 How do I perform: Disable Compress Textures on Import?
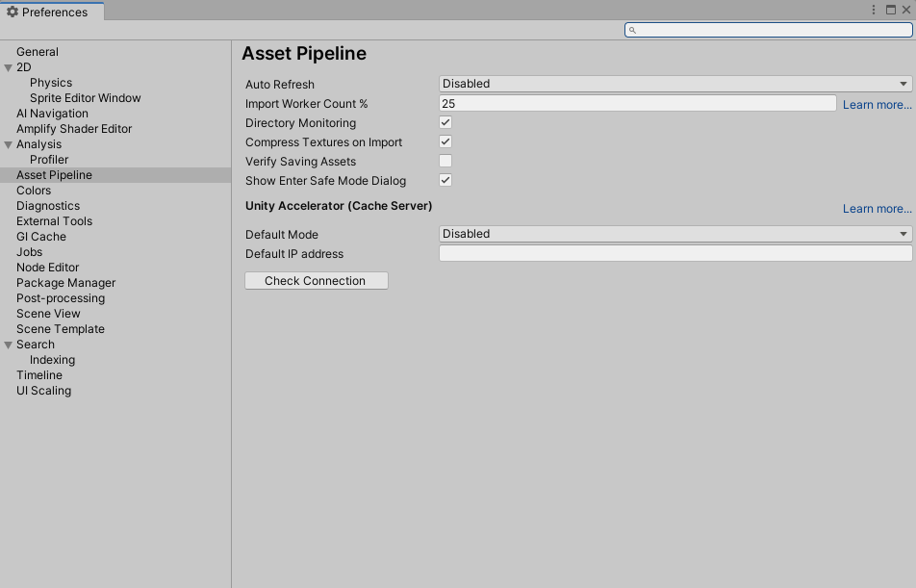pyautogui.click(x=445, y=141)
